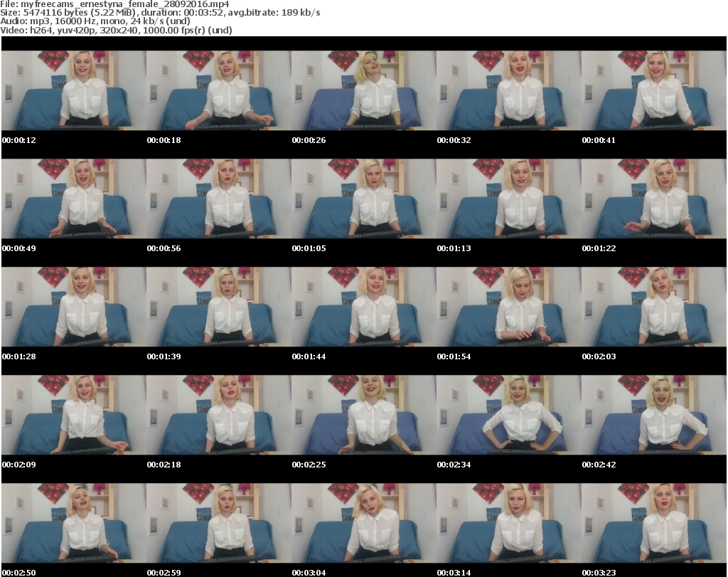Click the Size and duration info line
728x577 pixels.
[x=160, y=13]
